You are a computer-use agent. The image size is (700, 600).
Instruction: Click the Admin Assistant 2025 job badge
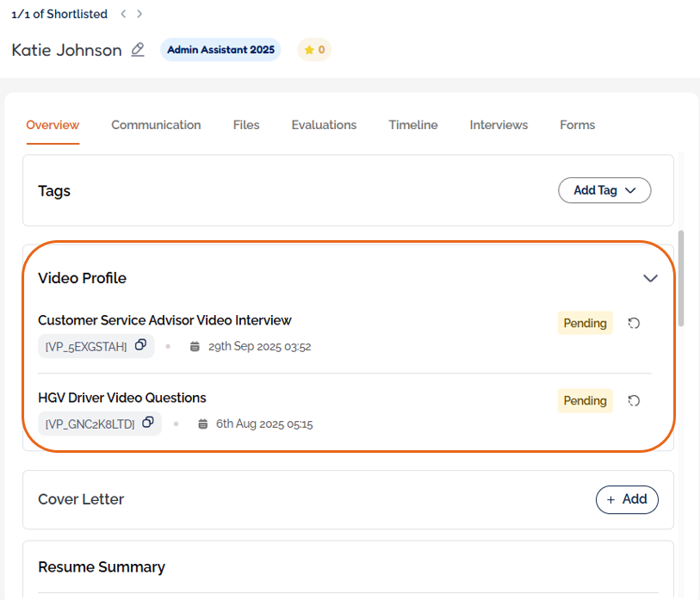(x=220, y=50)
